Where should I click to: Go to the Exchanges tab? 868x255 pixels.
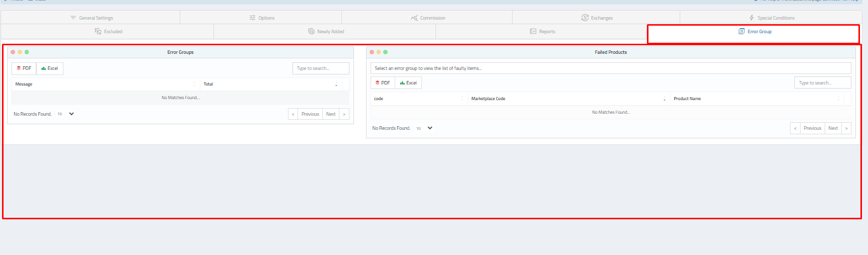(597, 18)
